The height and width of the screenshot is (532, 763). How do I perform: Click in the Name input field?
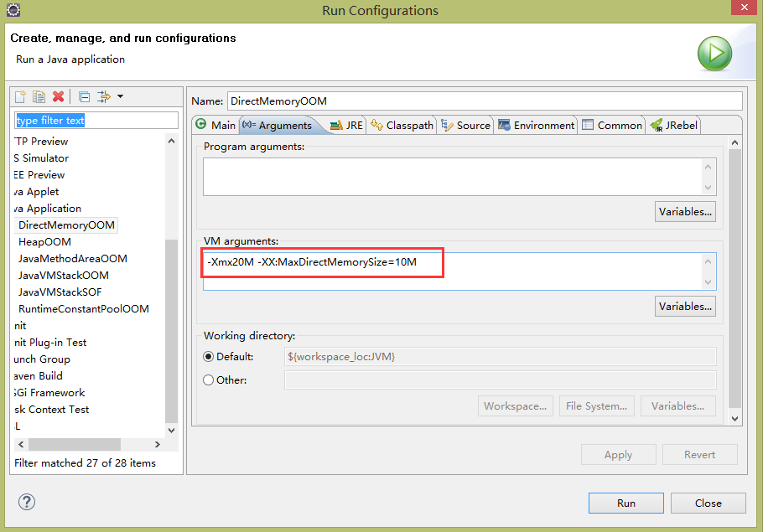pos(485,101)
